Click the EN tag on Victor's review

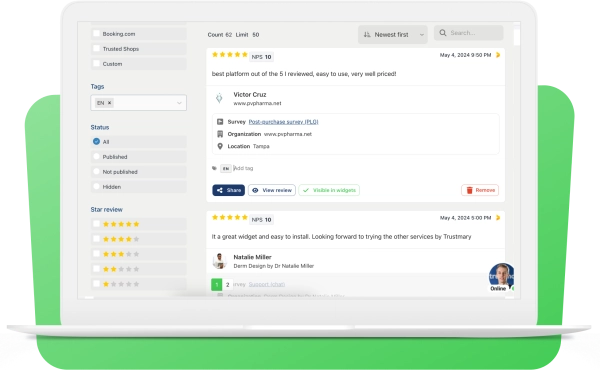226,168
